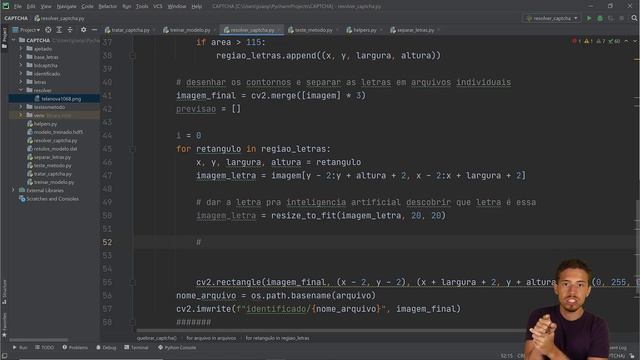Open the TODO tool window
The image size is (640, 360).
44,348
